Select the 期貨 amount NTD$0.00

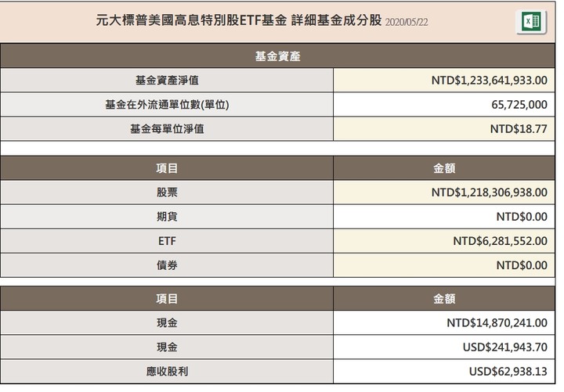pyautogui.click(x=522, y=217)
